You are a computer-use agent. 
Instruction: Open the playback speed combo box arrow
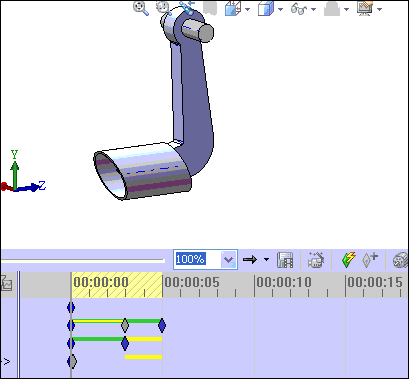(x=229, y=259)
